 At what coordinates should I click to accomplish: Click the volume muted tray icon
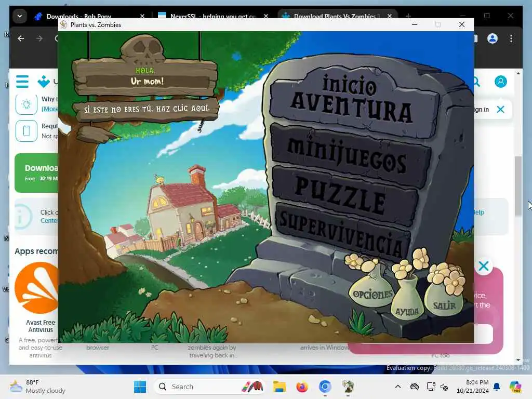point(444,387)
